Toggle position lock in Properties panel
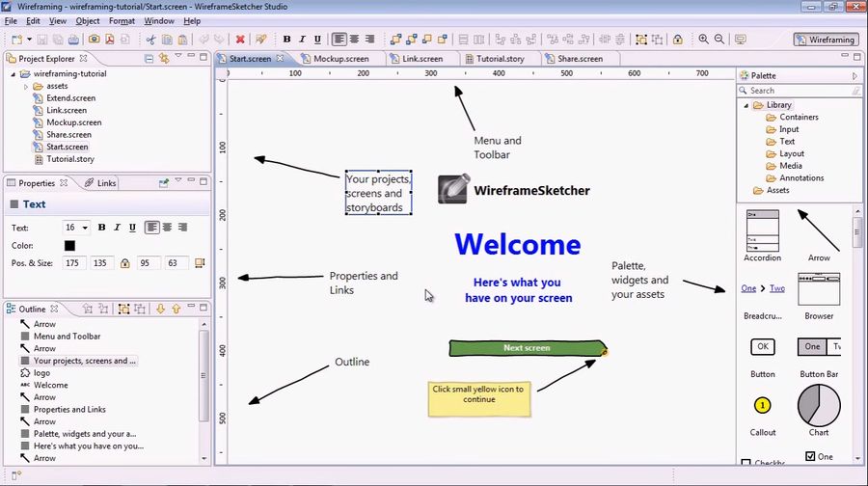 (x=125, y=263)
